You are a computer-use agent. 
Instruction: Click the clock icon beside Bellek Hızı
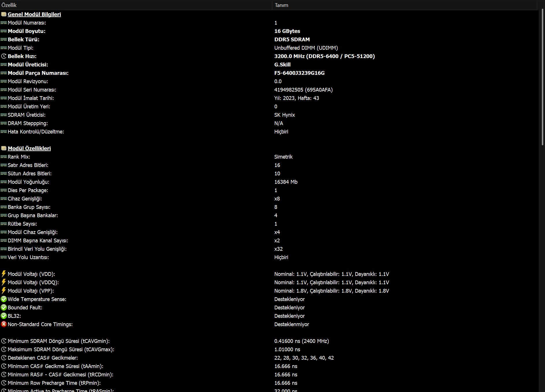pos(4,56)
